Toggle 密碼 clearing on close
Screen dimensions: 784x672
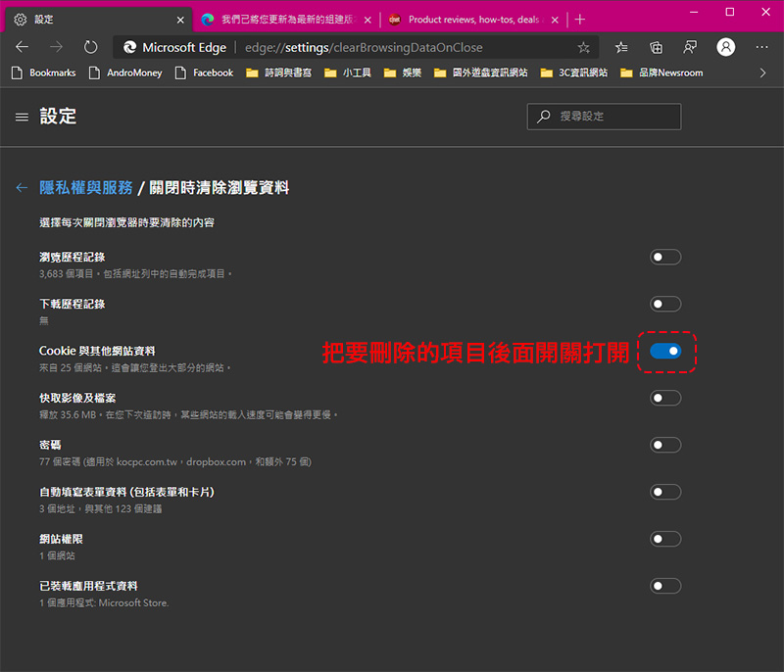(x=665, y=445)
